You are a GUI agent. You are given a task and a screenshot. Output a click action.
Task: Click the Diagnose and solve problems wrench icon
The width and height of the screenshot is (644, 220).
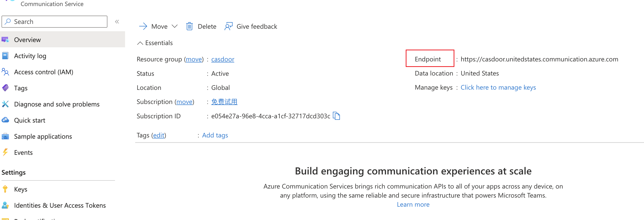tap(5, 104)
